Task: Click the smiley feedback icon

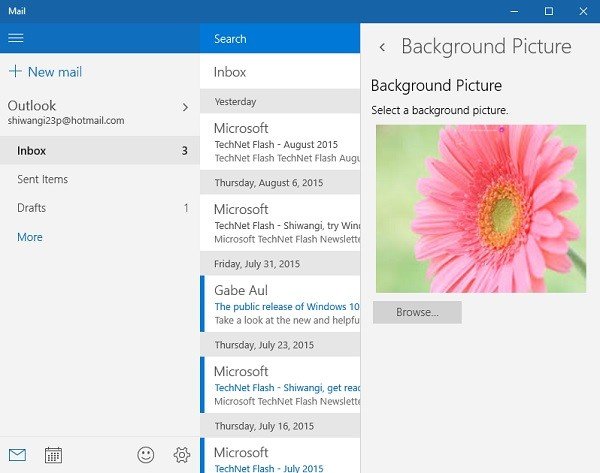Action: (146, 455)
